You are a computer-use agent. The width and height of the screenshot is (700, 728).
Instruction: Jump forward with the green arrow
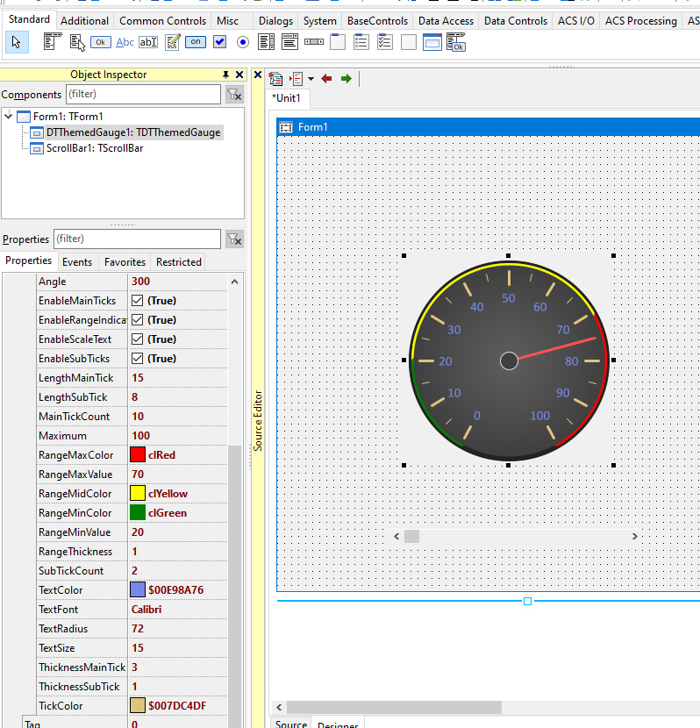[346, 78]
